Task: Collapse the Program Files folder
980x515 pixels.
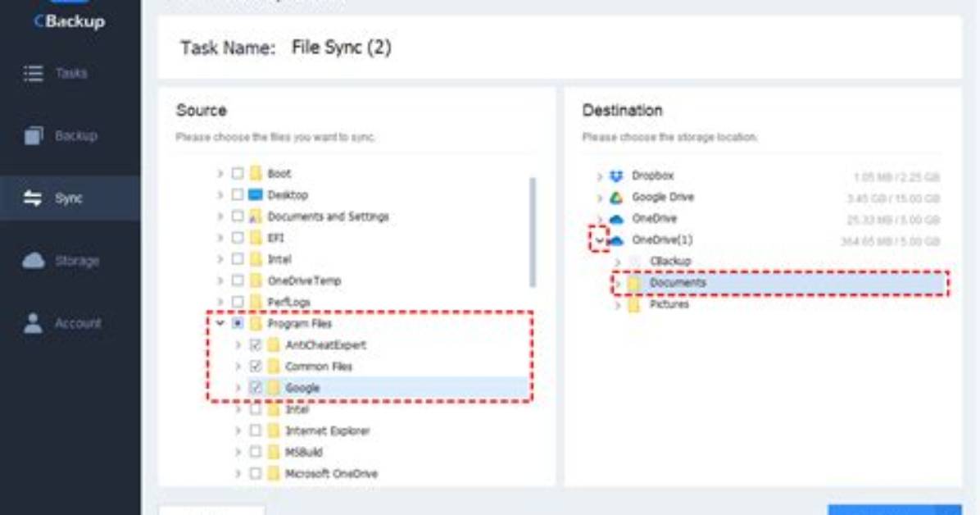Action: coord(220,324)
